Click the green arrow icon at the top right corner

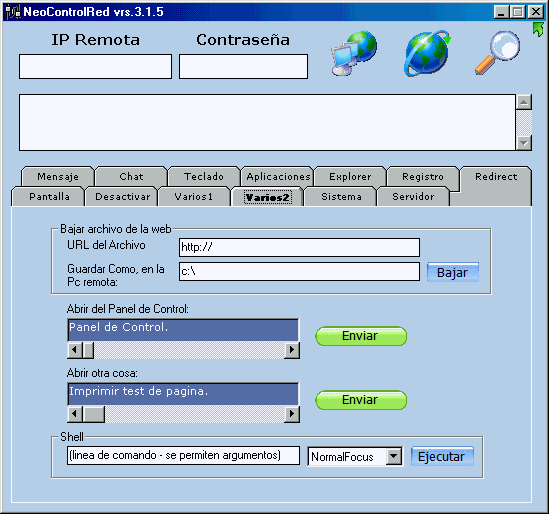point(538,29)
